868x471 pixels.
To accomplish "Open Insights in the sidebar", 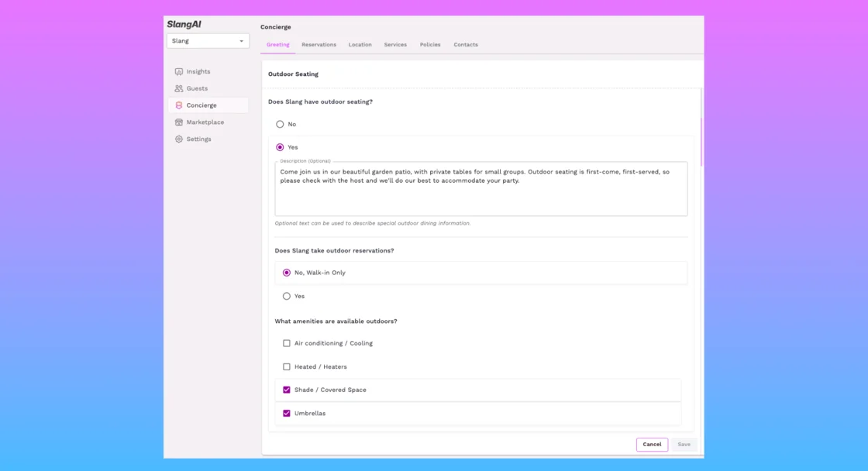I will 198,71.
